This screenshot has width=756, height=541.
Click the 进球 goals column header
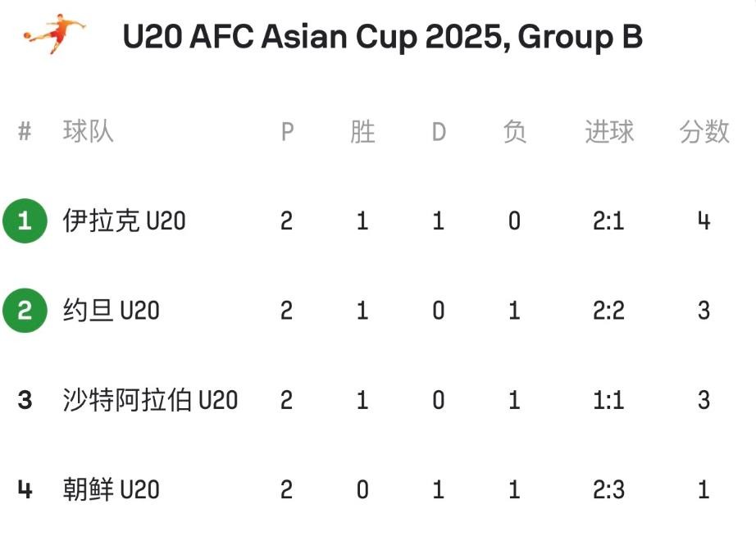tap(609, 131)
